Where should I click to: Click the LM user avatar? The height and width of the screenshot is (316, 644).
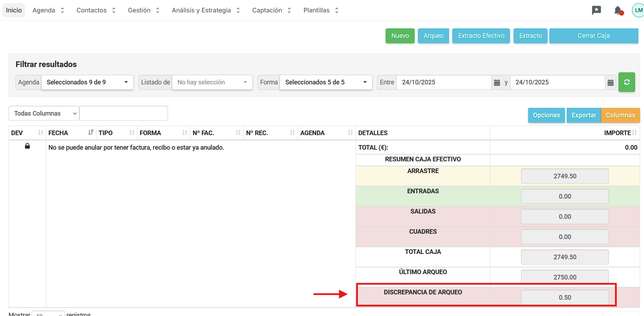point(638,10)
